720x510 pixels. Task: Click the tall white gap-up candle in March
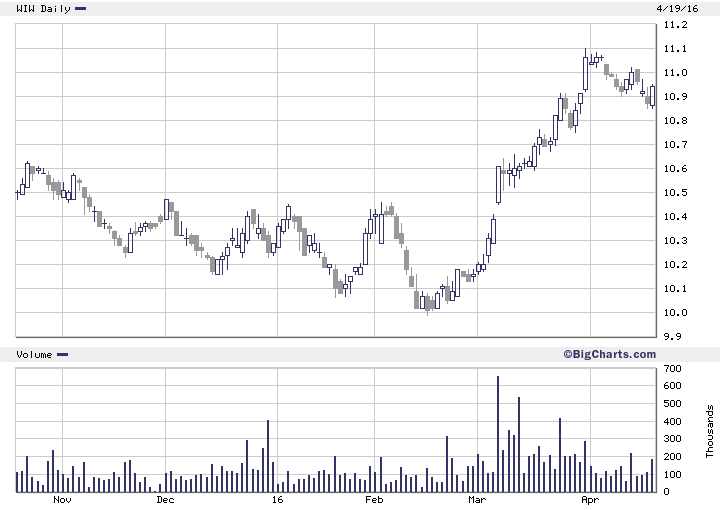point(499,185)
